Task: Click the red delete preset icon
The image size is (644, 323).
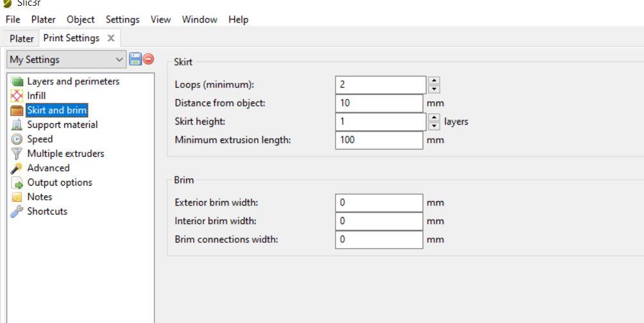Action: coord(148,59)
